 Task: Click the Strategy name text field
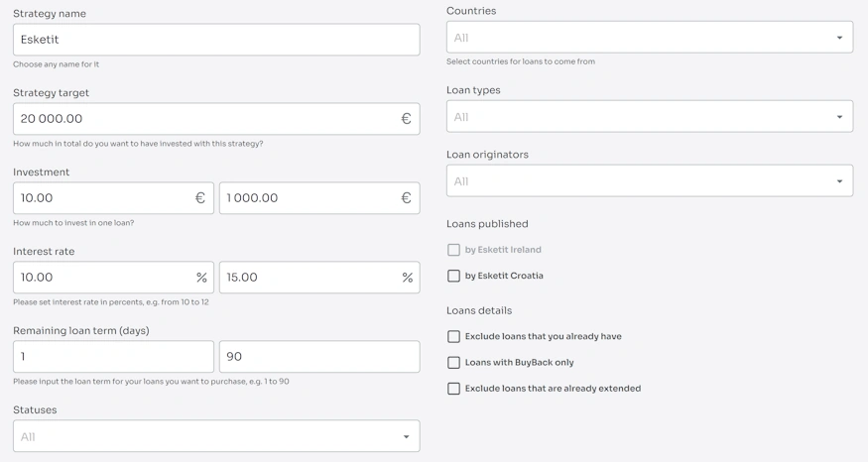coord(215,40)
